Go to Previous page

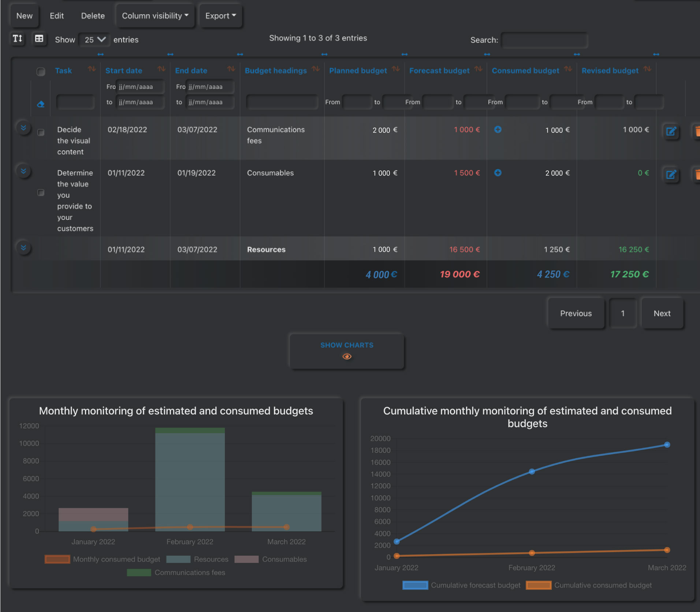click(576, 313)
